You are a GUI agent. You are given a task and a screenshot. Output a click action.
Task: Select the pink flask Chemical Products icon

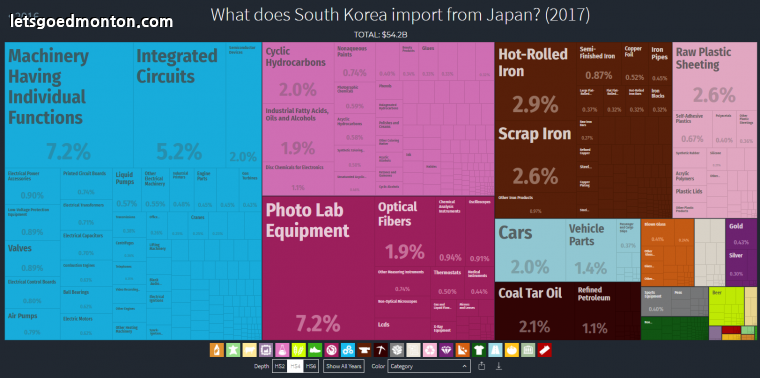[x=282, y=350]
